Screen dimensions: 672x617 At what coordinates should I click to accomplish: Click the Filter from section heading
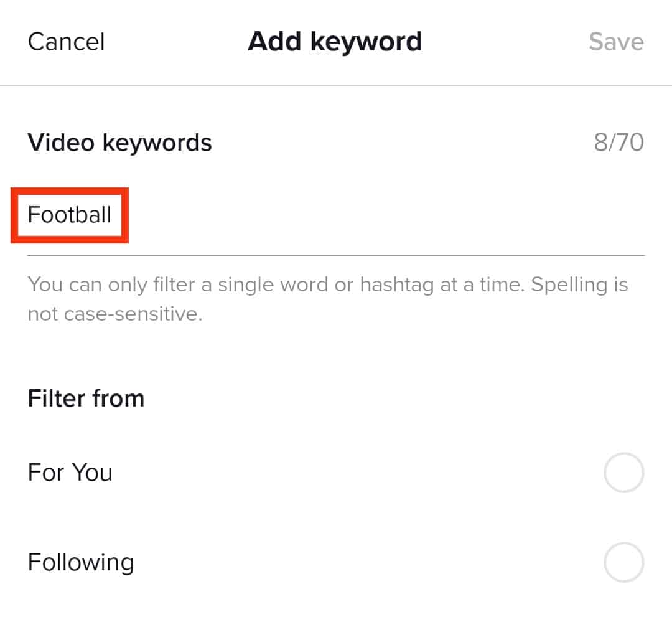pos(86,398)
